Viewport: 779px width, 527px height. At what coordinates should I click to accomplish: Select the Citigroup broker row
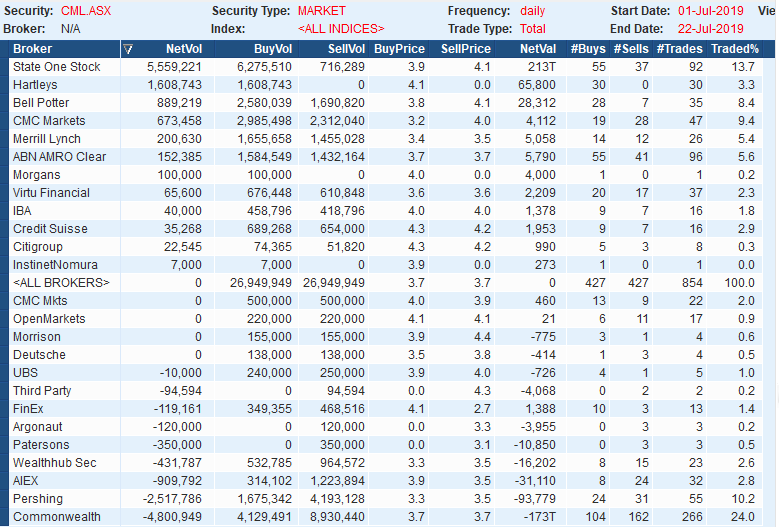(386, 247)
